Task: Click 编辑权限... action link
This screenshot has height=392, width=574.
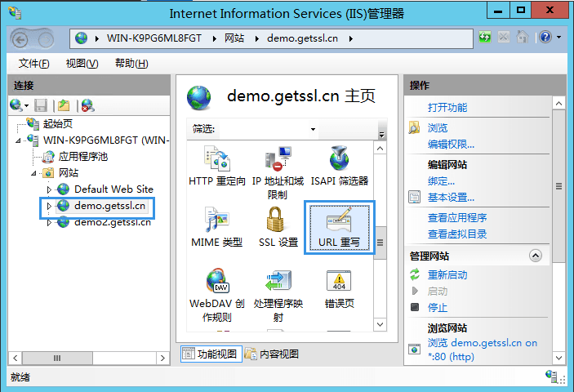Action: (x=451, y=145)
